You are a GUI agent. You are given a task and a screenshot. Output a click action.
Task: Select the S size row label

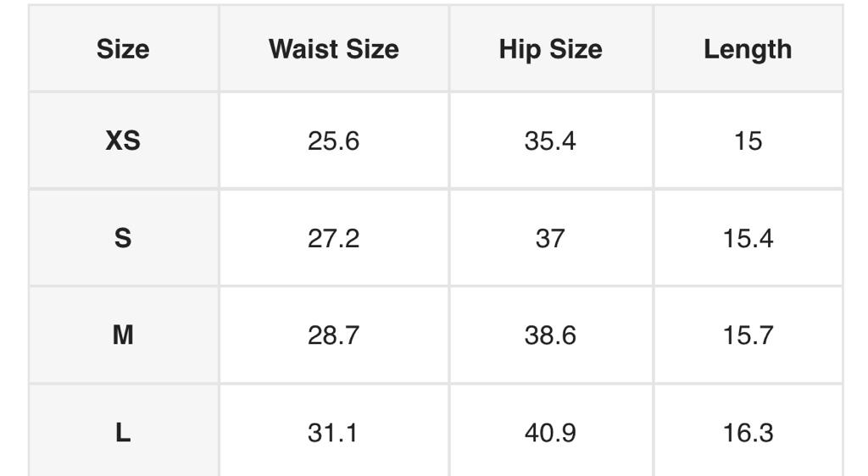123,238
